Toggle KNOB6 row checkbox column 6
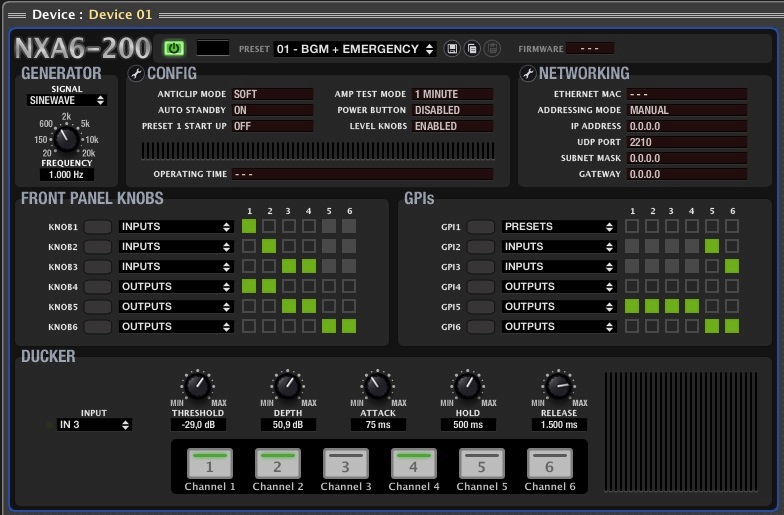The height and width of the screenshot is (515, 784). (348, 326)
